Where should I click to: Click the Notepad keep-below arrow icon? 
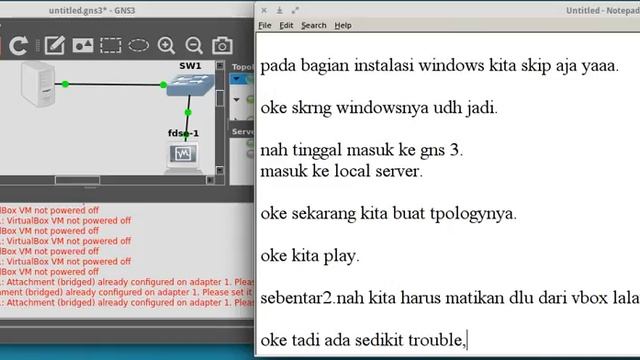[x=280, y=10]
